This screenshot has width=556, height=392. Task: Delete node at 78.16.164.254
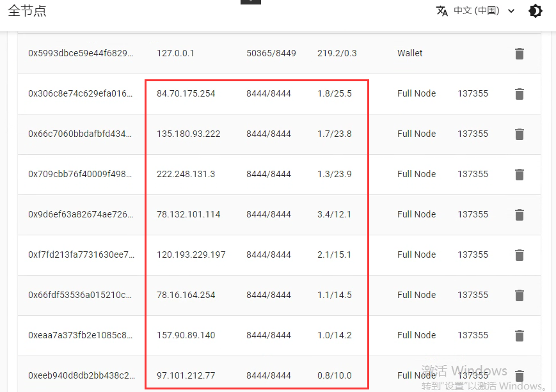click(519, 295)
